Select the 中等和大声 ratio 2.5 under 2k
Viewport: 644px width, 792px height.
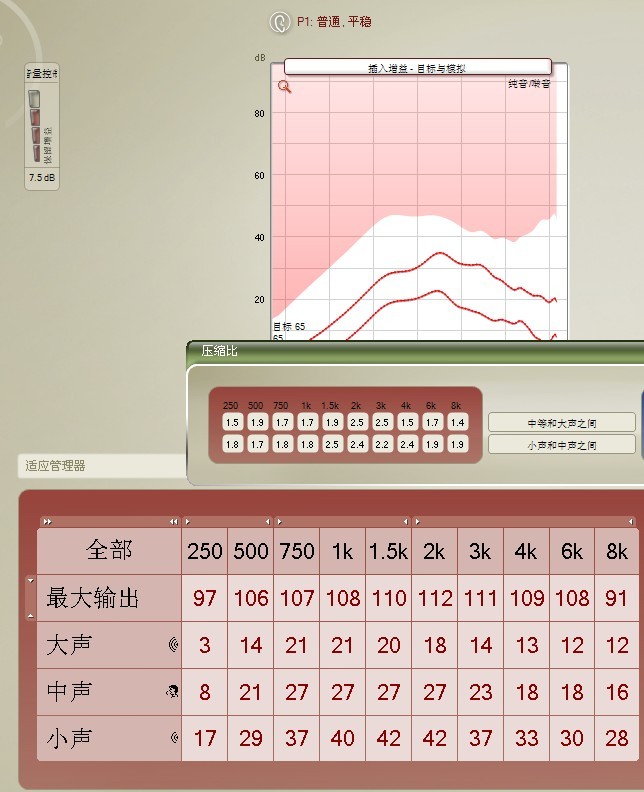point(357,422)
